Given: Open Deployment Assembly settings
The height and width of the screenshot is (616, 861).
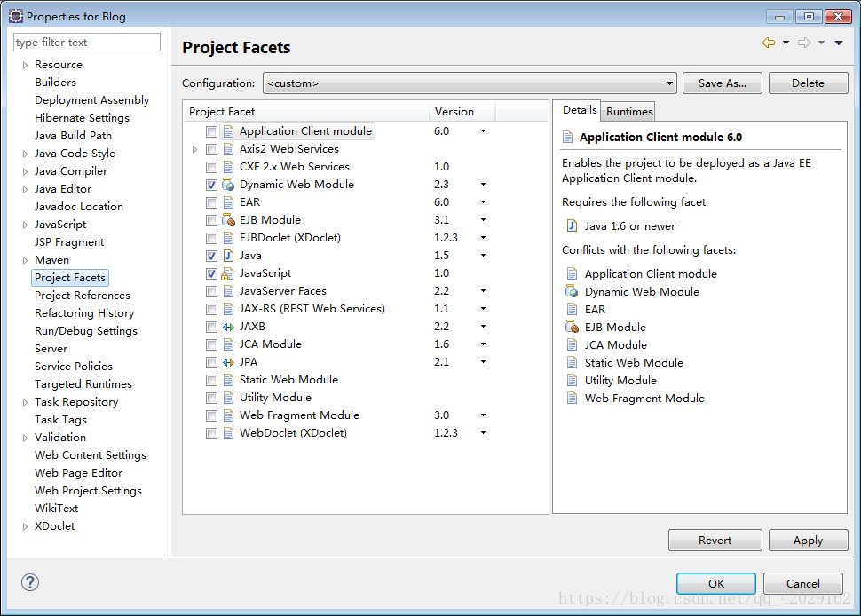Looking at the screenshot, I should (x=91, y=100).
